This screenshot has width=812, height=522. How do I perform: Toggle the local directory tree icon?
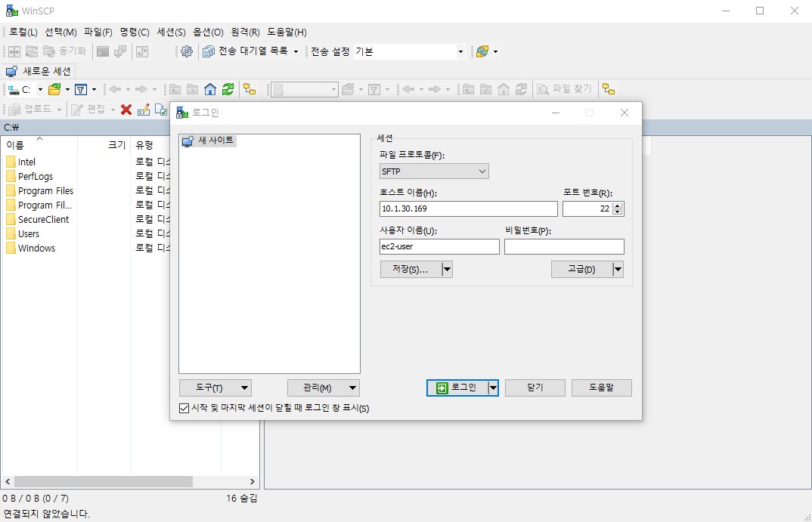pos(249,89)
